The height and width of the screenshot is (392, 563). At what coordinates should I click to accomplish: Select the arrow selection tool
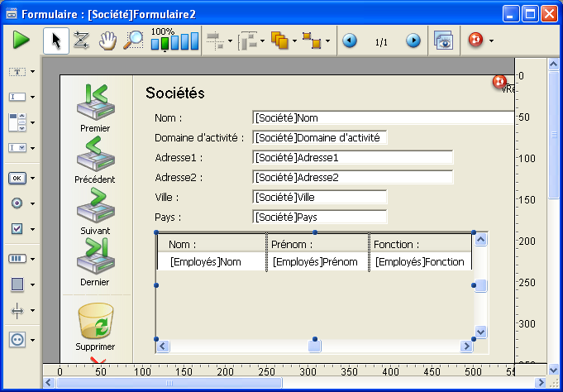pos(55,40)
